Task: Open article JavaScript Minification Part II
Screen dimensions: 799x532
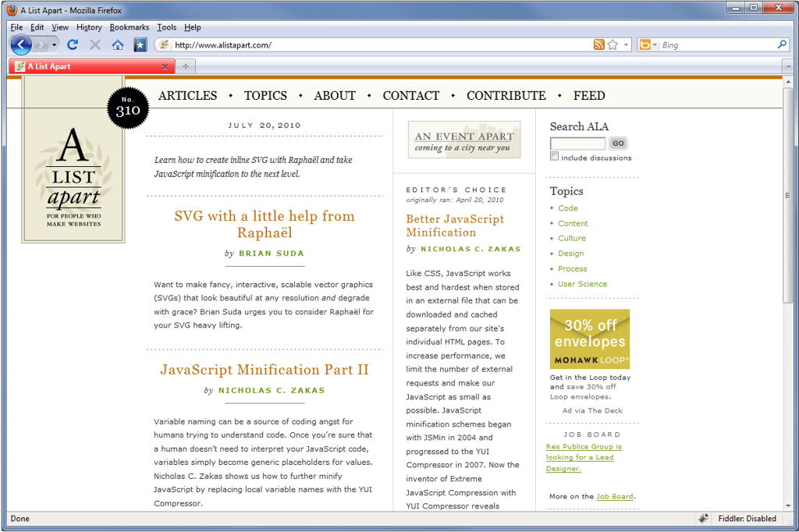Action: coord(265,370)
